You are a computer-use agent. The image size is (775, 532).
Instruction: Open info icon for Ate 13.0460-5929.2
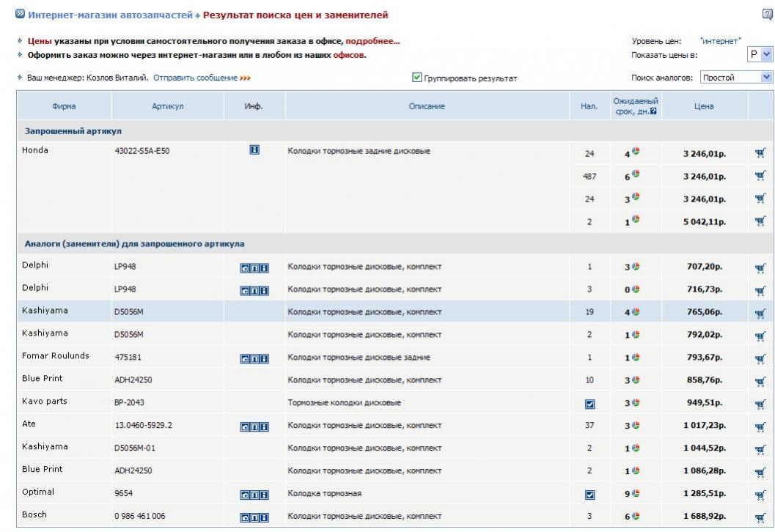[265, 426]
